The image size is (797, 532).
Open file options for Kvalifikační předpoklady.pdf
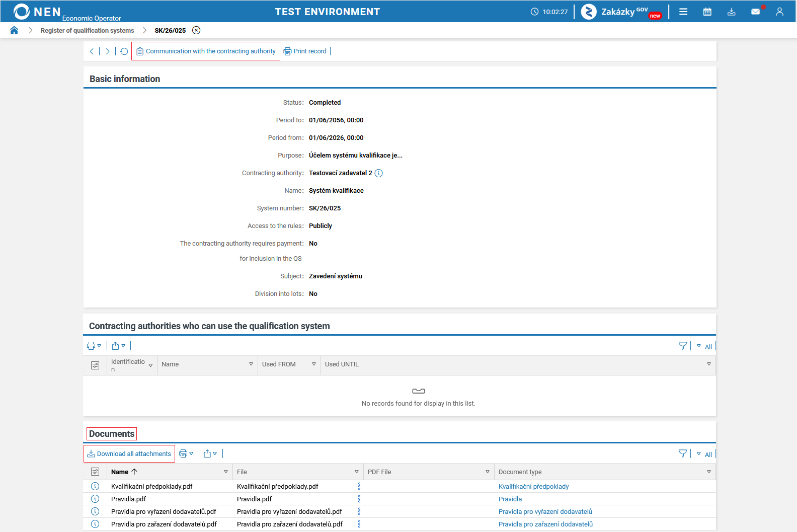point(359,486)
